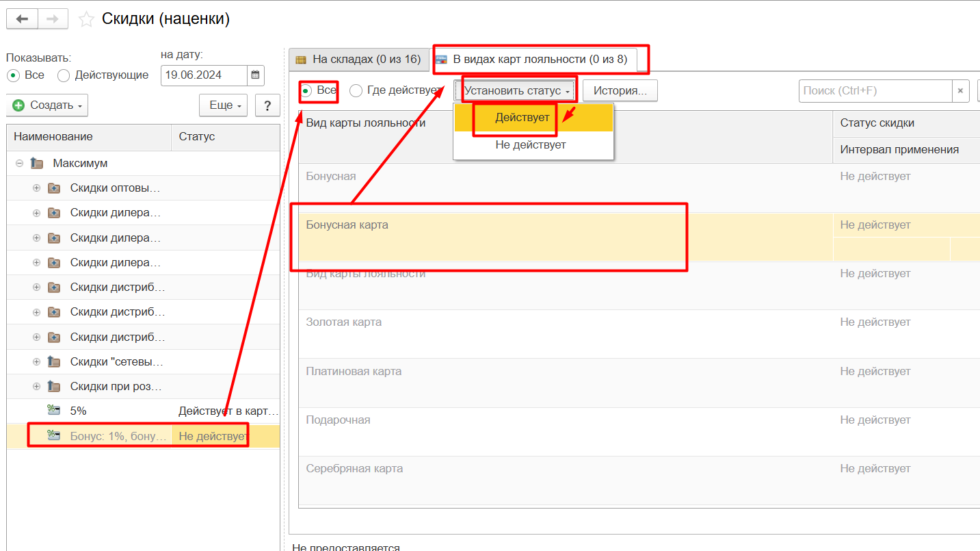Click the back navigation arrow
Viewport: 980px width, 551px height.
22,19
